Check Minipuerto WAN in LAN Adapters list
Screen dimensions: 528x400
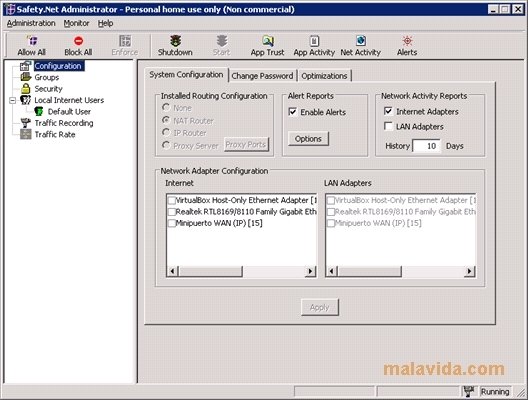pos(331,223)
